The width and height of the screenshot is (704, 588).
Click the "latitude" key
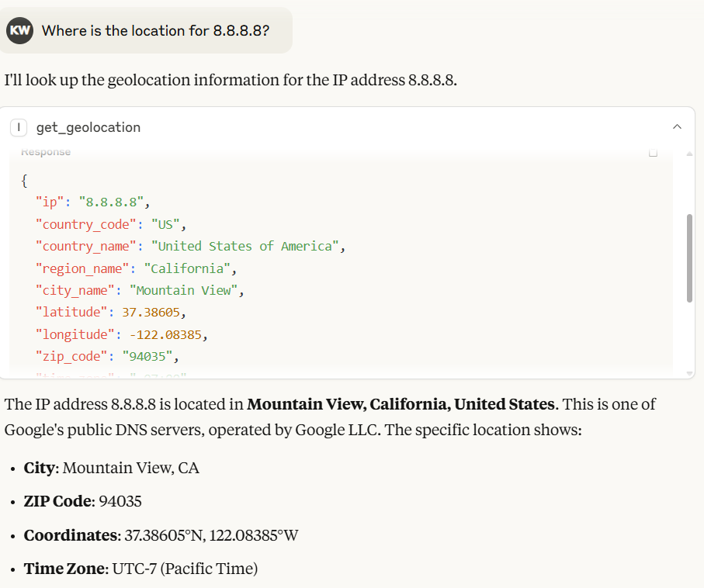click(x=71, y=312)
